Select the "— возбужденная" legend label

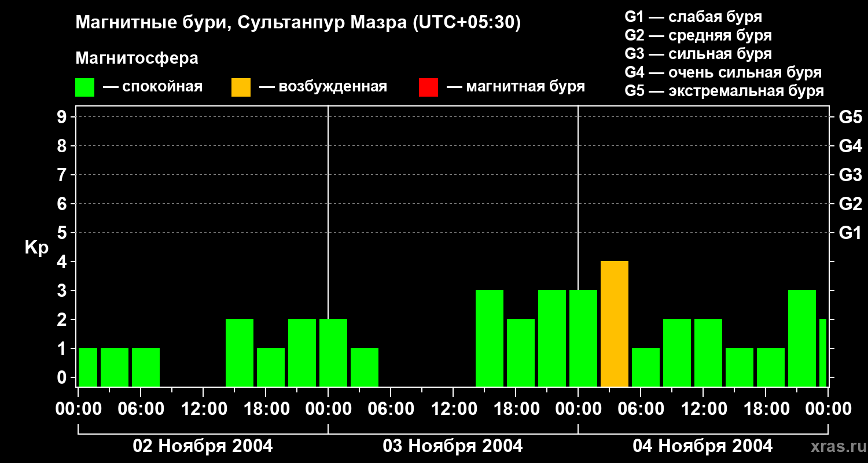pos(323,87)
